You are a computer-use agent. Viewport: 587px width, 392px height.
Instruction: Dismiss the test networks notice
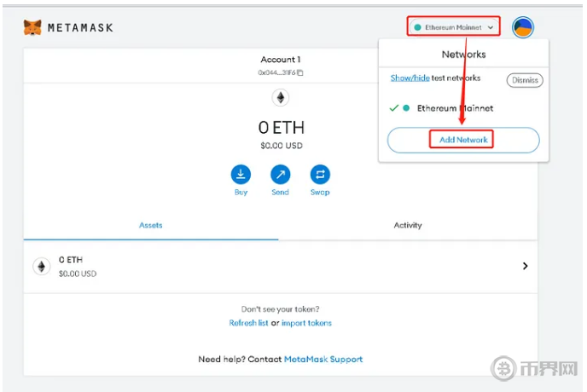pyautogui.click(x=524, y=80)
